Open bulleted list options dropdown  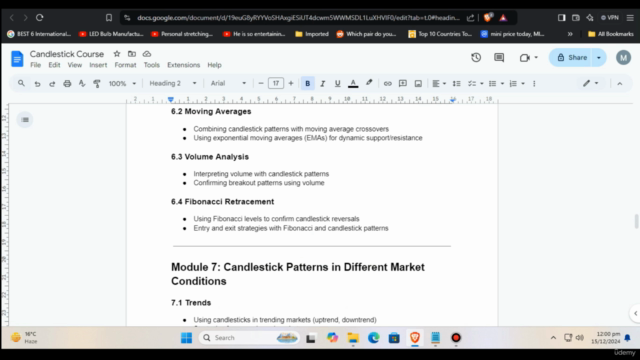pos(496,84)
